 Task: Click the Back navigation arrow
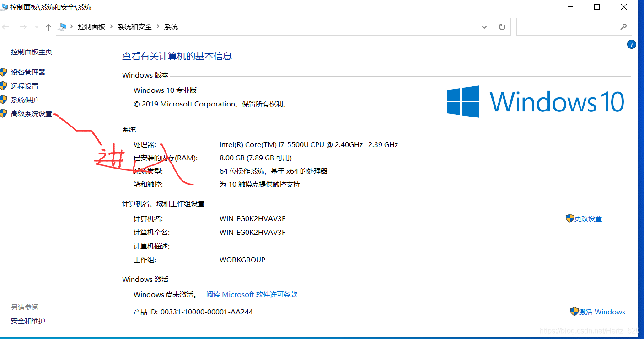pyautogui.click(x=5, y=27)
